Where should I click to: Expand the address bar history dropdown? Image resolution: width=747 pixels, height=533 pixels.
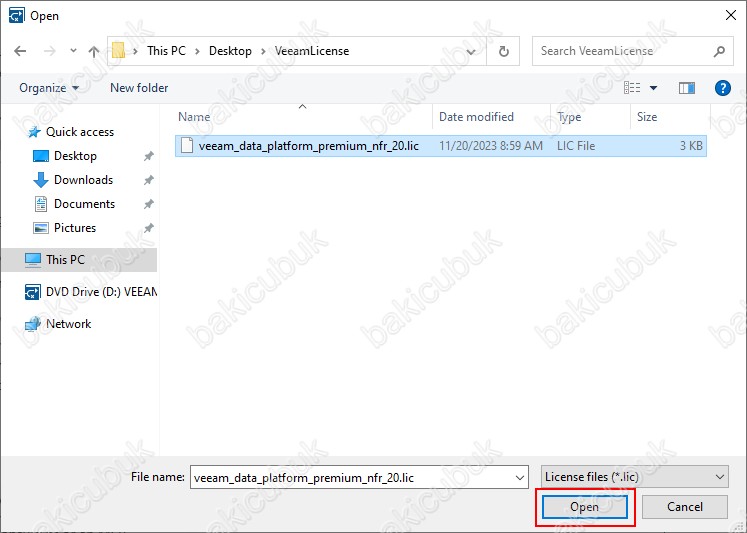click(471, 51)
